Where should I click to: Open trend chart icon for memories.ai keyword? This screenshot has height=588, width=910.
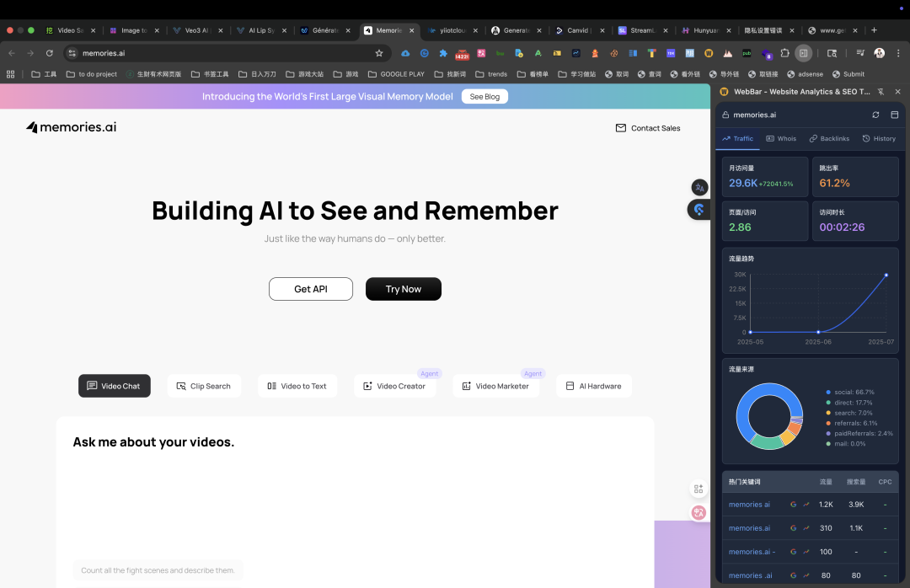click(x=806, y=528)
